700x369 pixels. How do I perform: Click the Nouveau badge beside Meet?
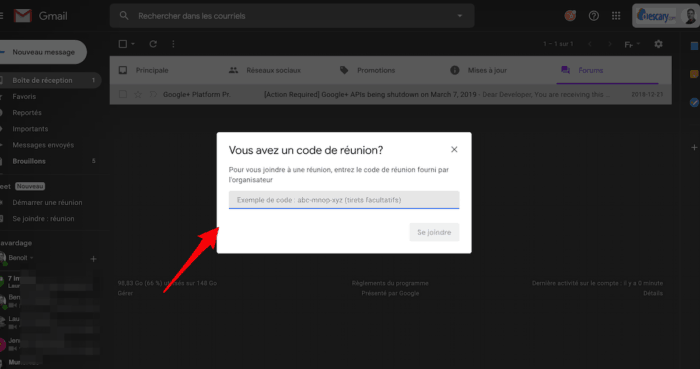click(30, 186)
